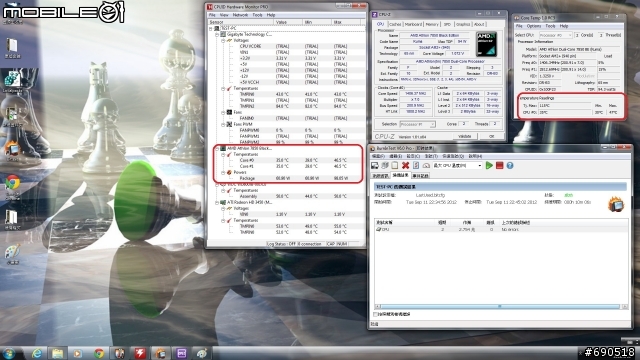Select the Core #0 temperature row

[287, 160]
